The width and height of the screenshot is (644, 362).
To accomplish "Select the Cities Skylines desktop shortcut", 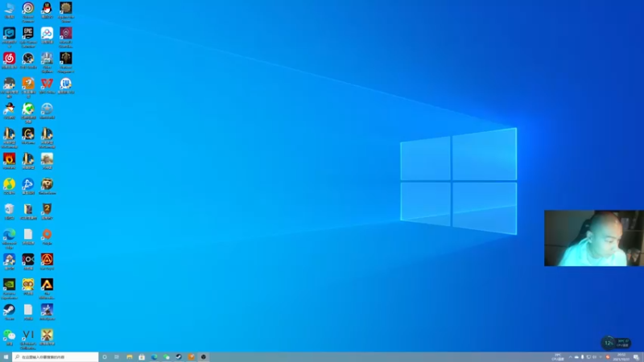I will [x=47, y=63].
